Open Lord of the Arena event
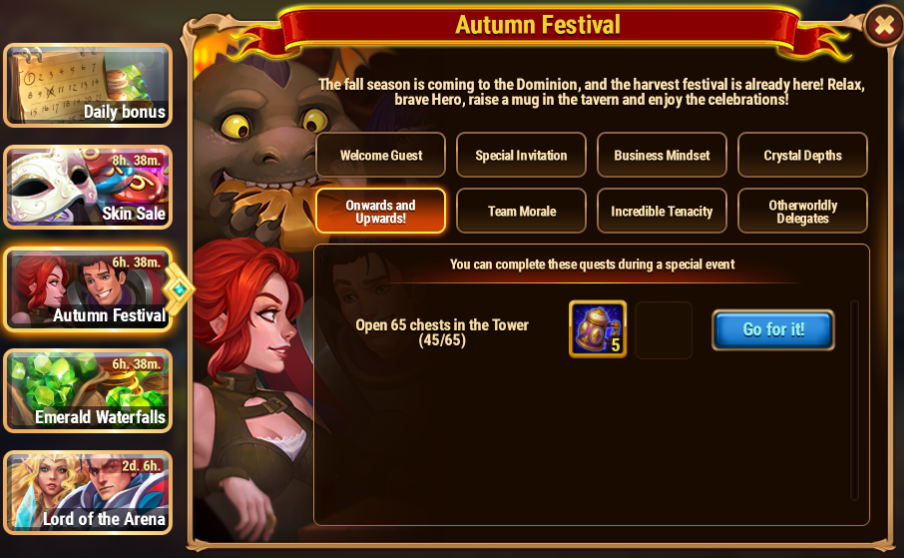Viewport: 904px width, 558px height. pyautogui.click(x=88, y=492)
